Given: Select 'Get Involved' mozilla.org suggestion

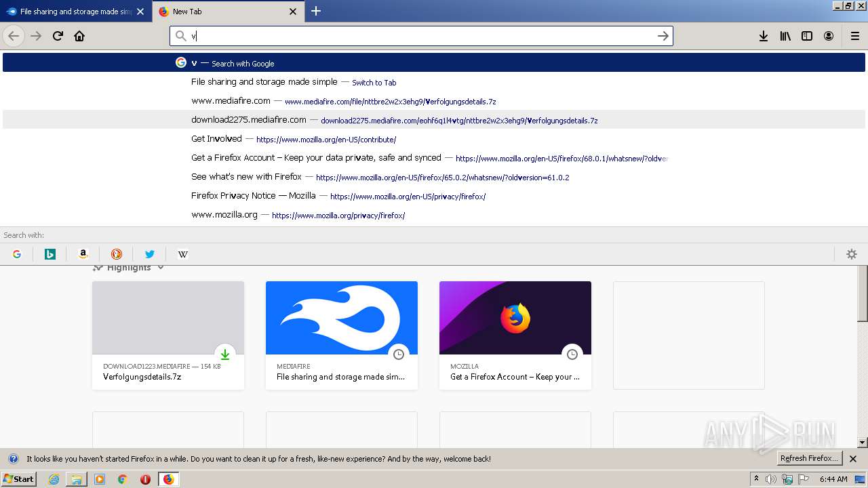Looking at the screenshot, I should point(434,139).
